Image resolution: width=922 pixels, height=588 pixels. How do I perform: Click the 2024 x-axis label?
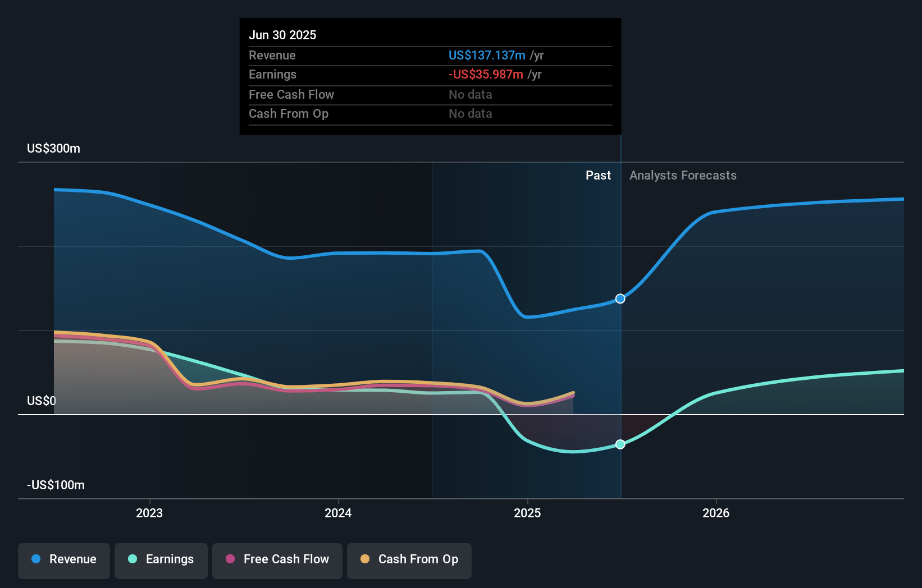pyautogui.click(x=338, y=513)
